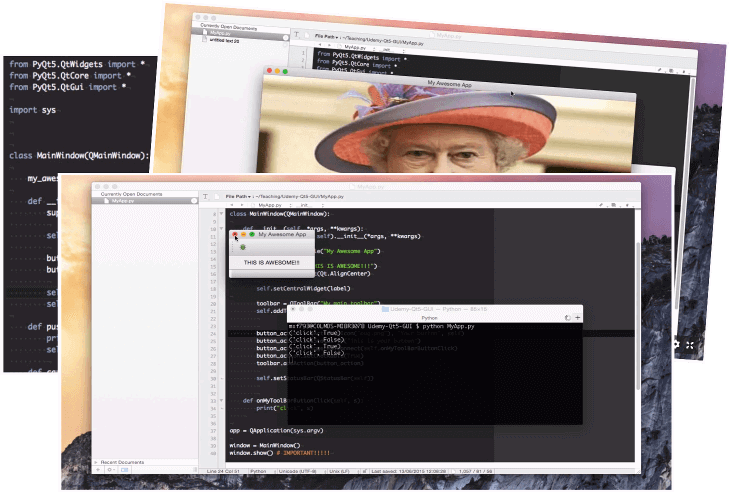Click Udemy-Qt5-GUI Terminal window title
The width and height of the screenshot is (729, 492).
(x=434, y=309)
